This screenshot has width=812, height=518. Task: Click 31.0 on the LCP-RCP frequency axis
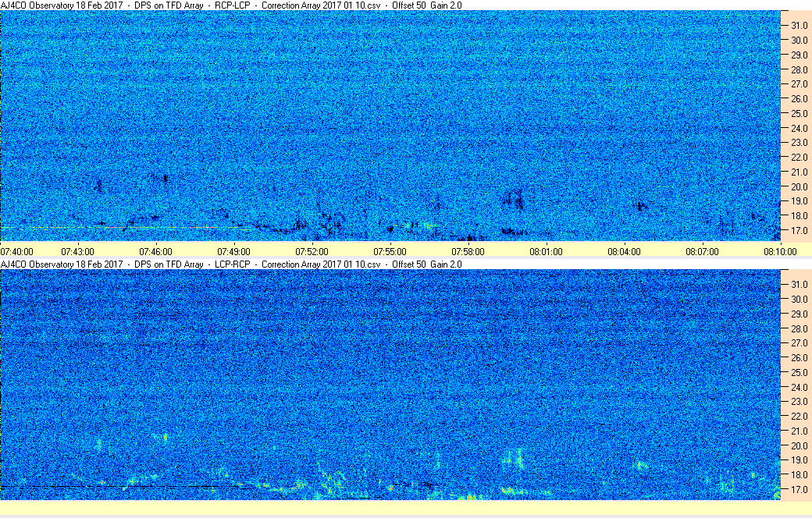pos(799,285)
